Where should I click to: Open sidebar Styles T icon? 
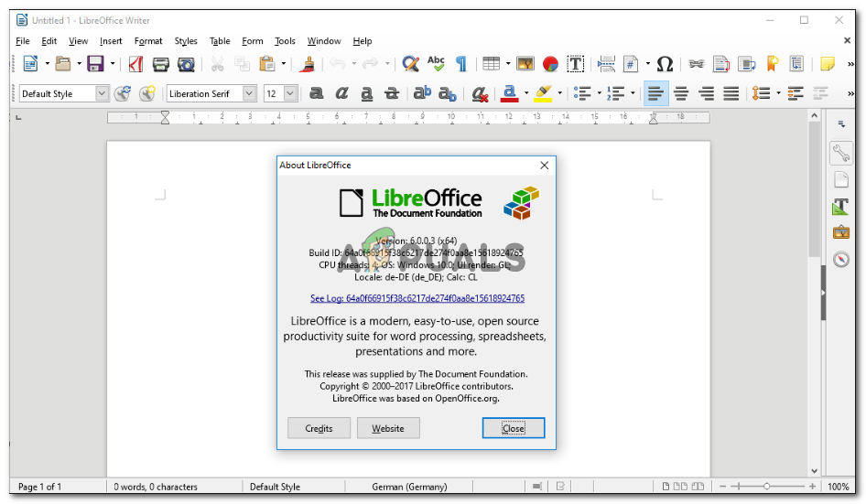coord(841,207)
